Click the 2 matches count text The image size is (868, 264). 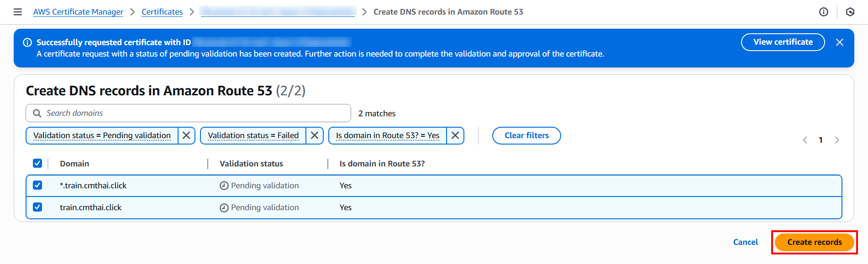[x=377, y=114]
